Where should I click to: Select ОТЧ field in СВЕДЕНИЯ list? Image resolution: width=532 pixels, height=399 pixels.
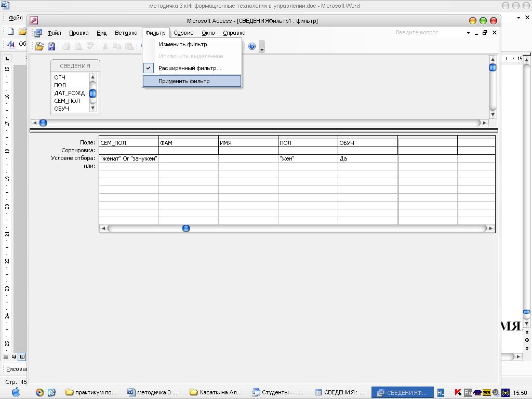pos(60,77)
